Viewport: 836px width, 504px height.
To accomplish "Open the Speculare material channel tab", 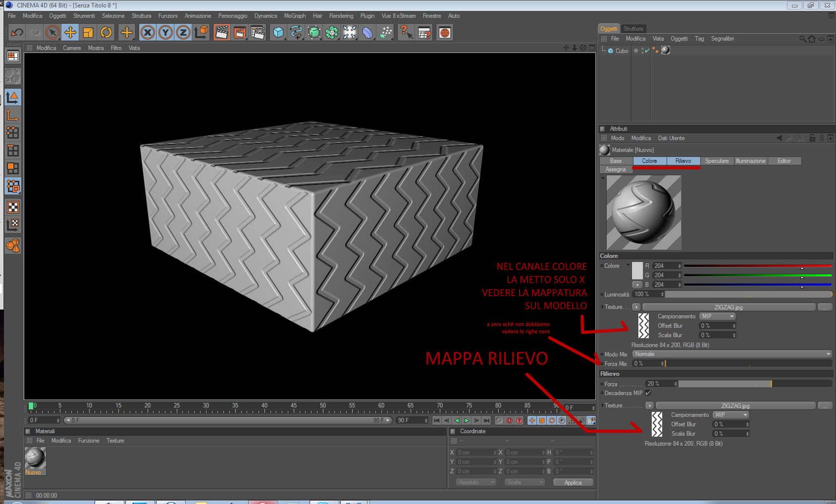I will [717, 161].
